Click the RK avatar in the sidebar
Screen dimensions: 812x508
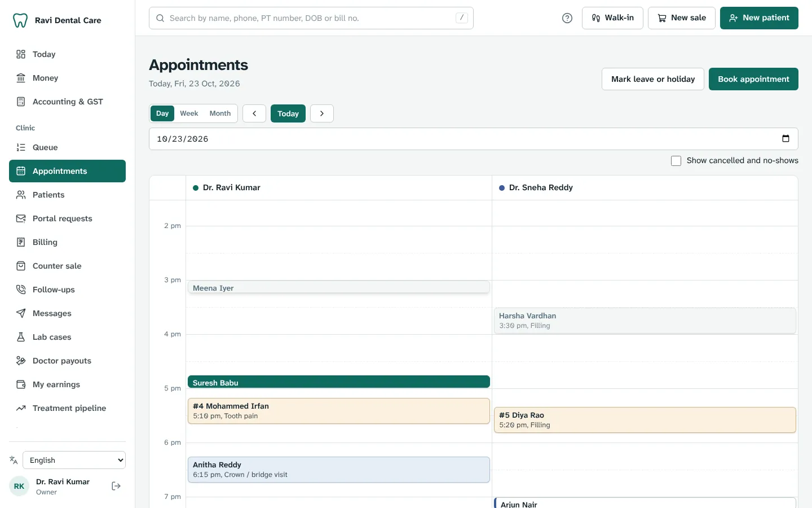coord(19,486)
